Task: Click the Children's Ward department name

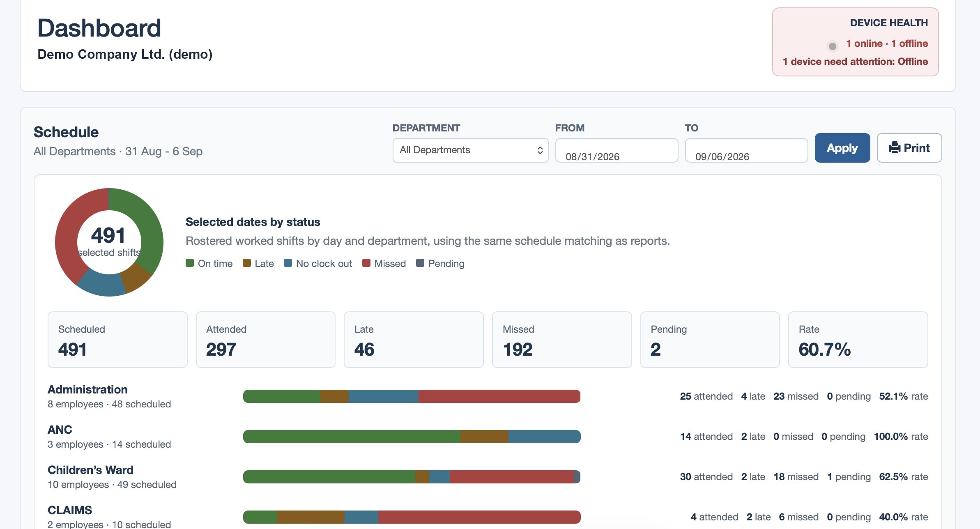Action: [x=90, y=470]
